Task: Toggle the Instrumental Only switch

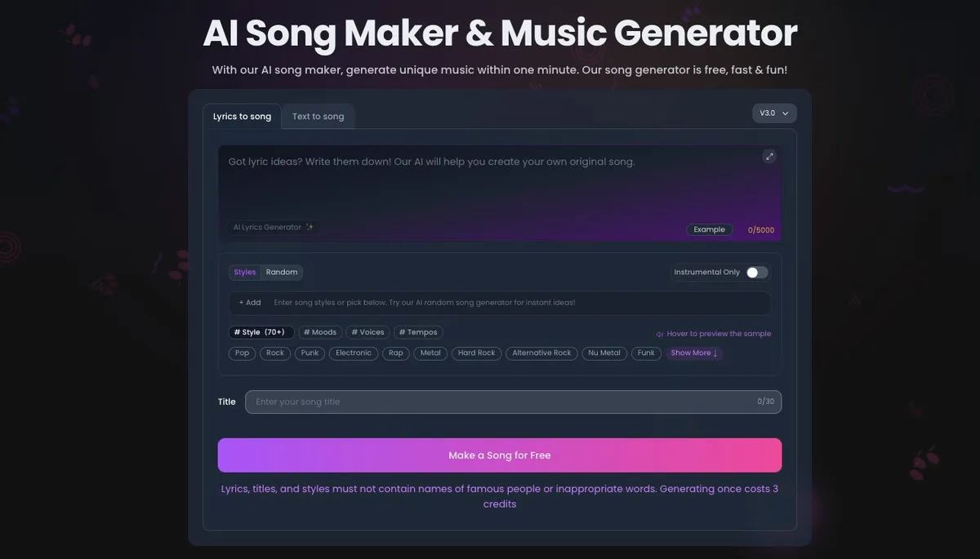Action: (757, 273)
